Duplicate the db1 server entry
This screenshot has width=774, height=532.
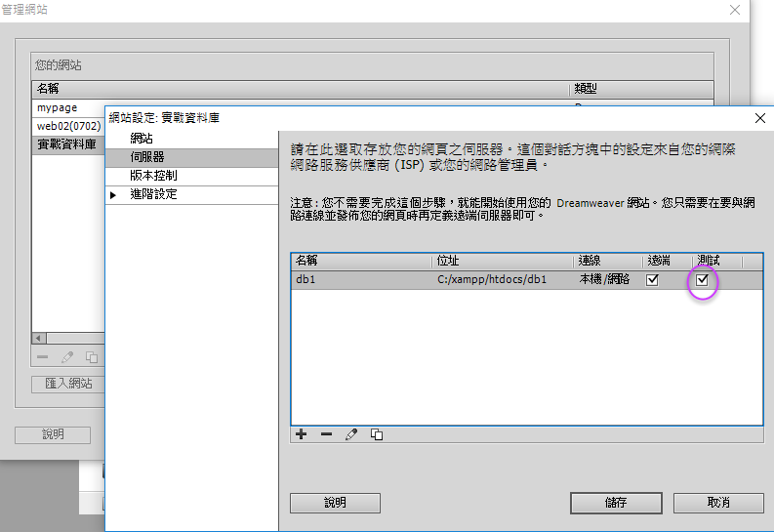coord(377,434)
